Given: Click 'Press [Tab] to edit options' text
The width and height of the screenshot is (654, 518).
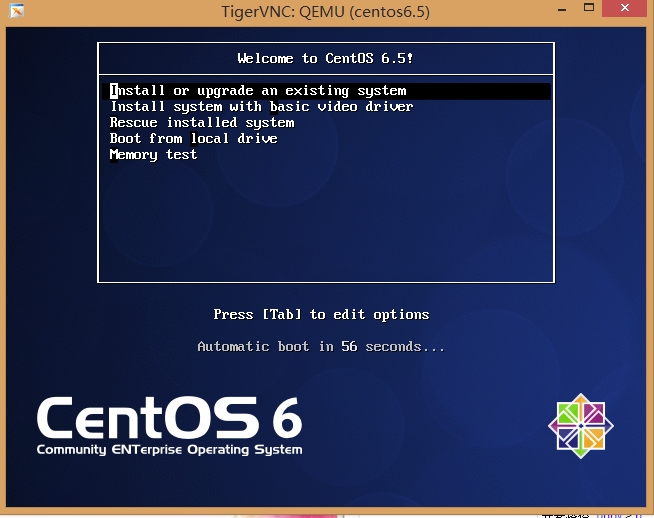Looking at the screenshot, I should click(321, 314).
